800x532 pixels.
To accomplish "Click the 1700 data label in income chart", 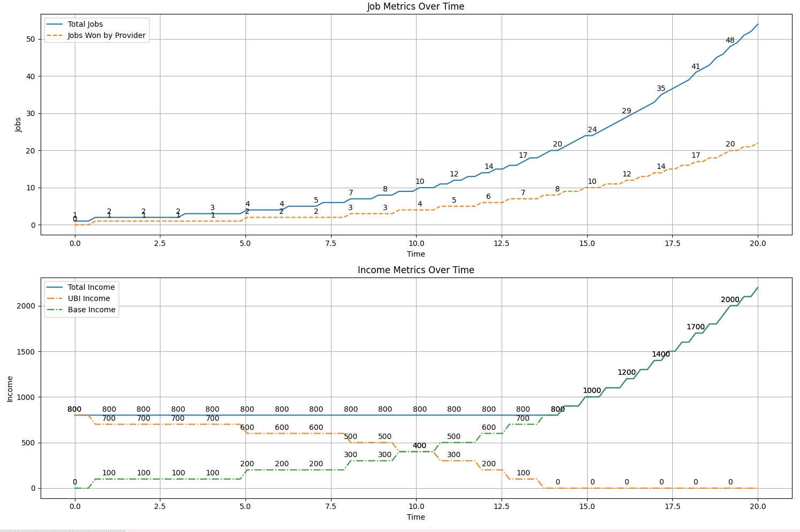I will pyautogui.click(x=695, y=327).
